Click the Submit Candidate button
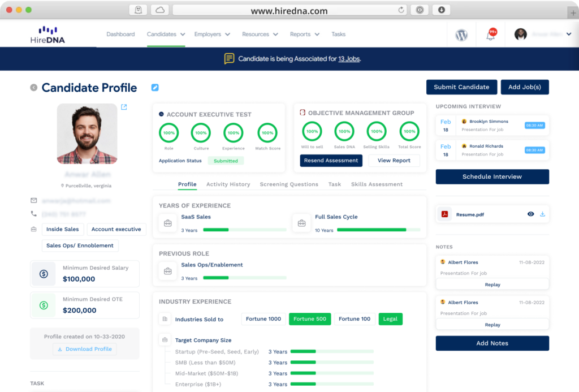 click(461, 87)
